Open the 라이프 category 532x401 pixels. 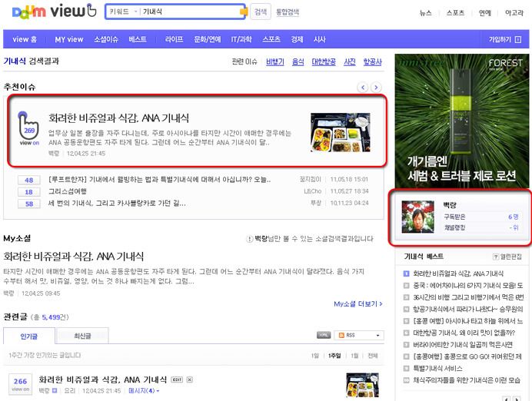[174, 39]
